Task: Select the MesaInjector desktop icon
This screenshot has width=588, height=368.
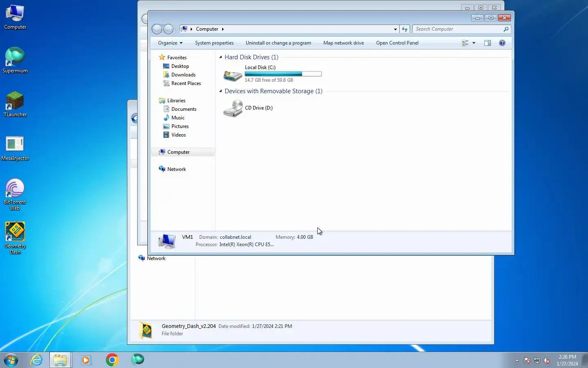Action: (x=15, y=148)
